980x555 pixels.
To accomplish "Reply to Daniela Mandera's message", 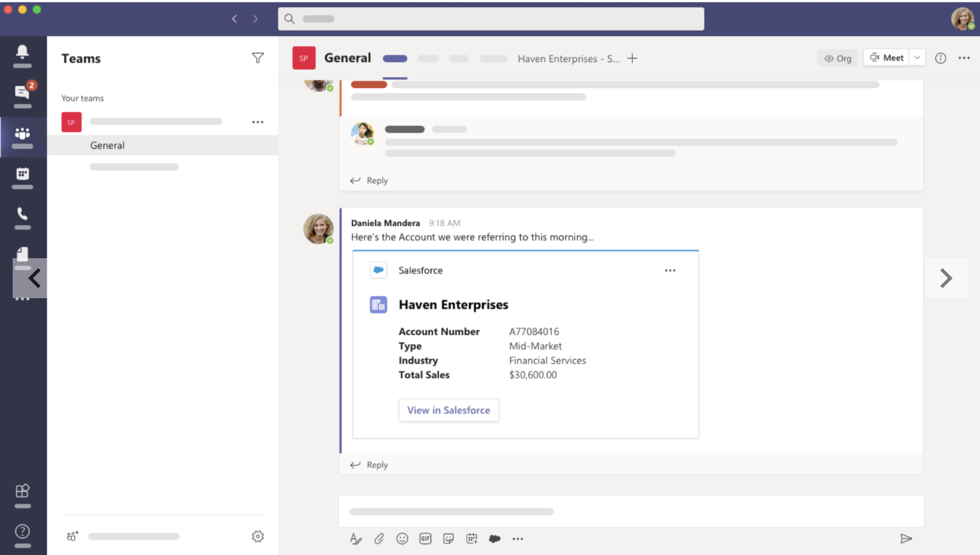I will (x=369, y=465).
